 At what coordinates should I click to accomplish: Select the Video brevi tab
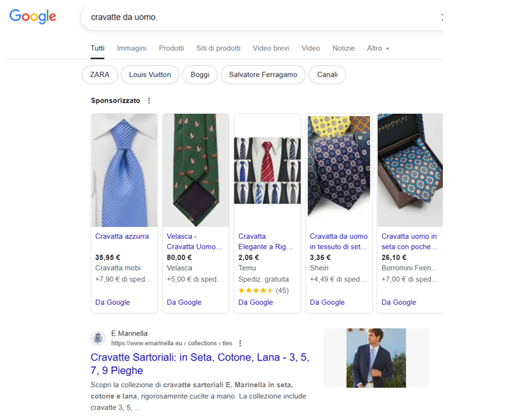(x=271, y=48)
